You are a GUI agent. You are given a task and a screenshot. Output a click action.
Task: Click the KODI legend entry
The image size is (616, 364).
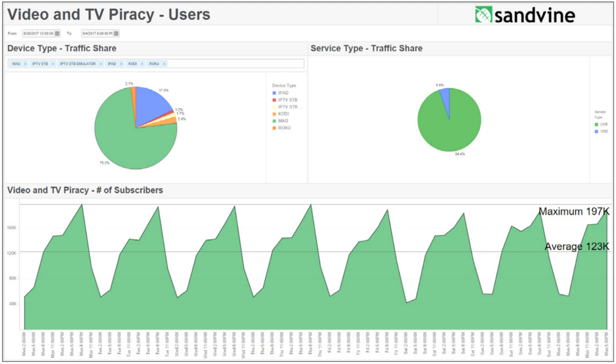pyautogui.click(x=280, y=114)
